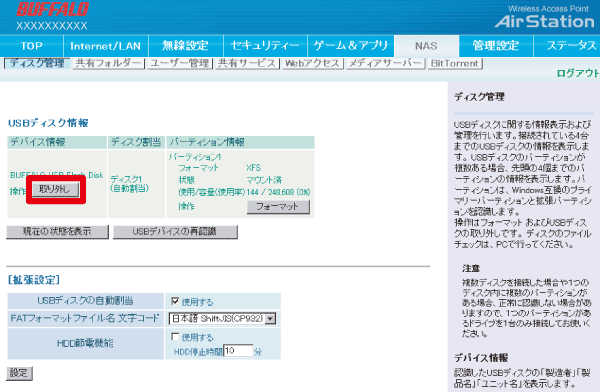Open the 管理設定 tab

pos(496,46)
